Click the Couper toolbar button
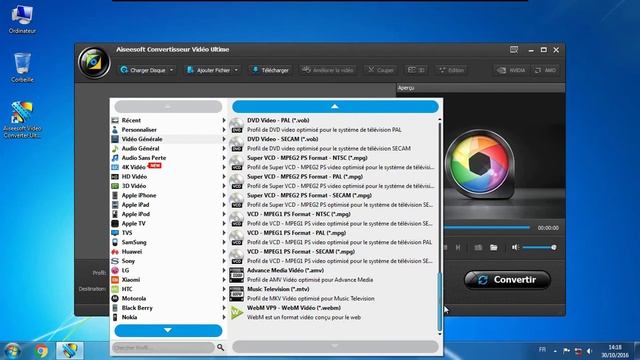The image size is (640, 360). [x=380, y=70]
